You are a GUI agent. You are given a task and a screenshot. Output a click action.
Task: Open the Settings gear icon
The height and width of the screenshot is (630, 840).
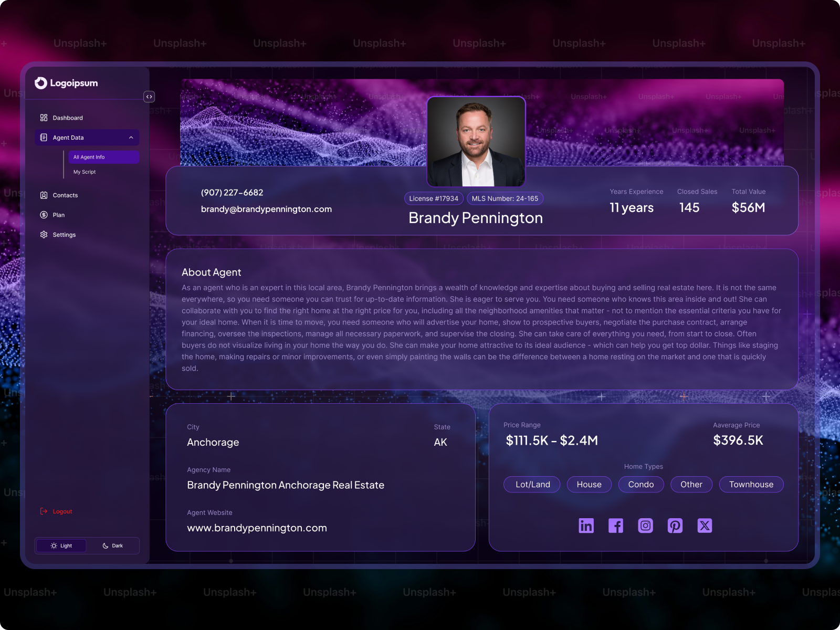(44, 235)
